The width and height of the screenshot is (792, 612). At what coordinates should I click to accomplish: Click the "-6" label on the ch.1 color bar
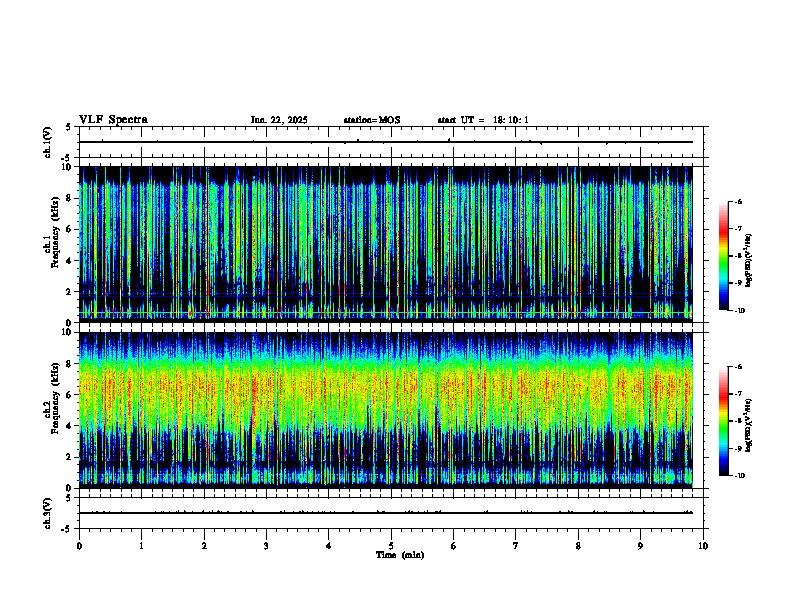738,201
